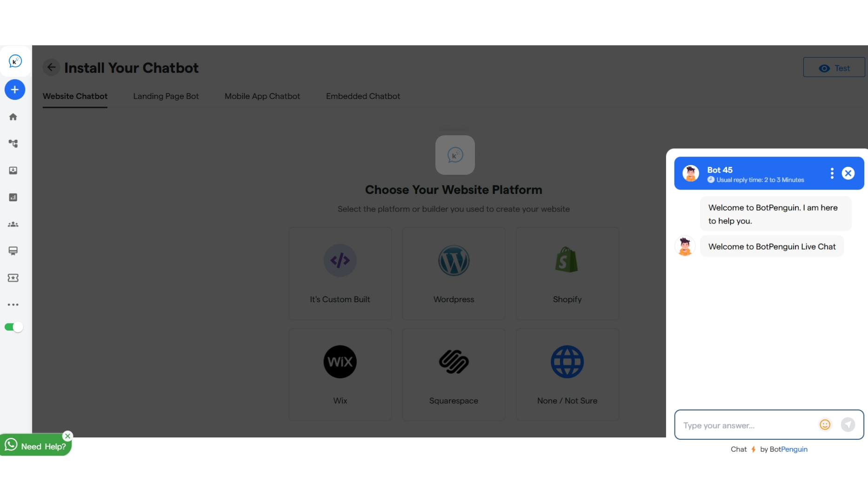Click the Test button with eye icon
This screenshot has width=868, height=502.
pos(834,68)
